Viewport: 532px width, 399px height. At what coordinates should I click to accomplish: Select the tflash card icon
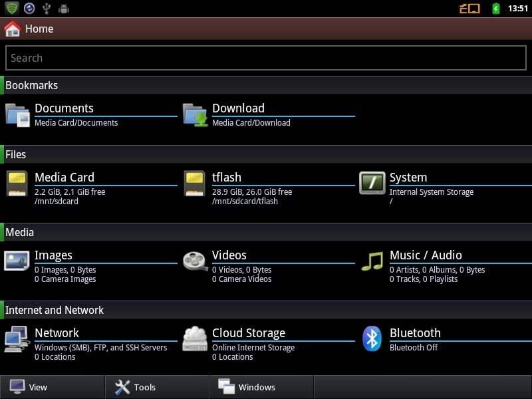click(x=194, y=184)
